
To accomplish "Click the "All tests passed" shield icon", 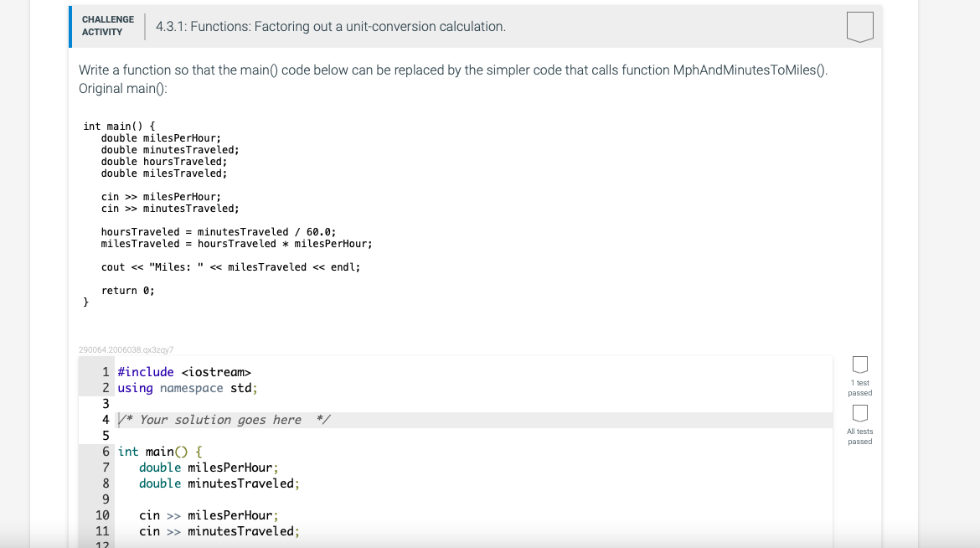I will click(x=859, y=412).
